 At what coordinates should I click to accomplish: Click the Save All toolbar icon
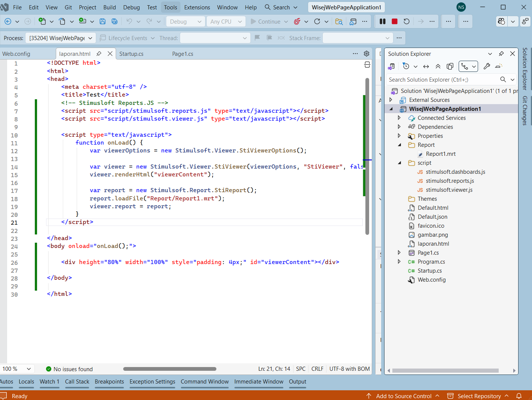pos(115,22)
